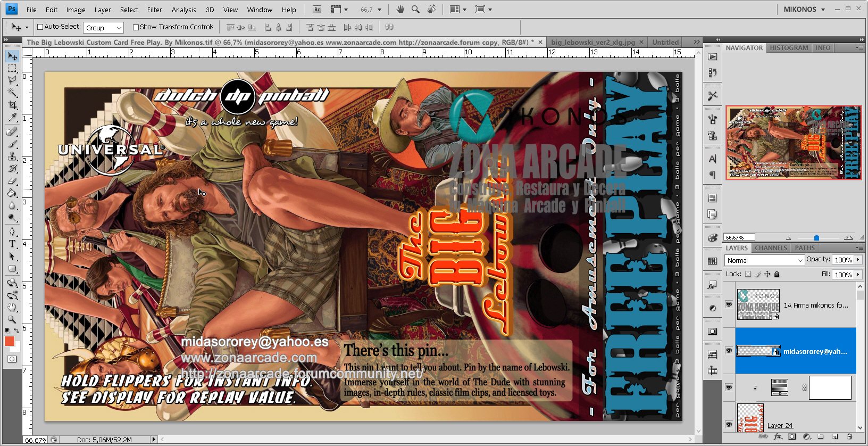Select the Zoom tool in the toolbox
Screen dimensions: 868x446
click(x=12, y=320)
